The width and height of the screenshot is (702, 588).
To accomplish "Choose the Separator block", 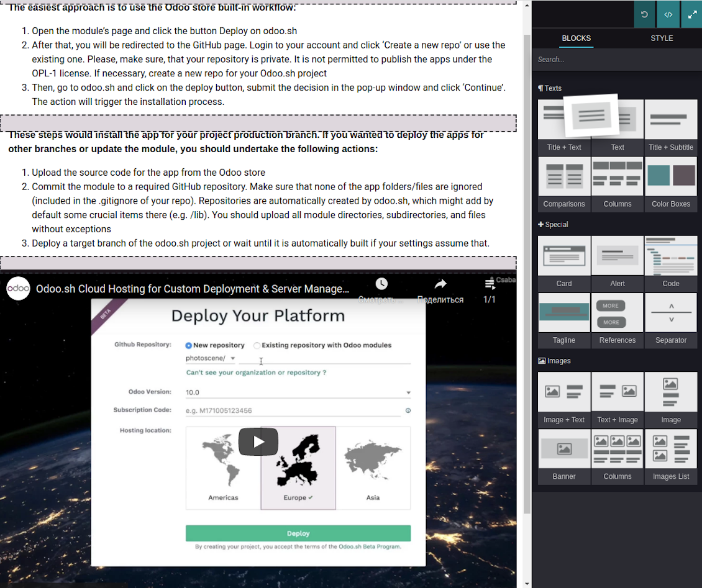I will coord(671,320).
